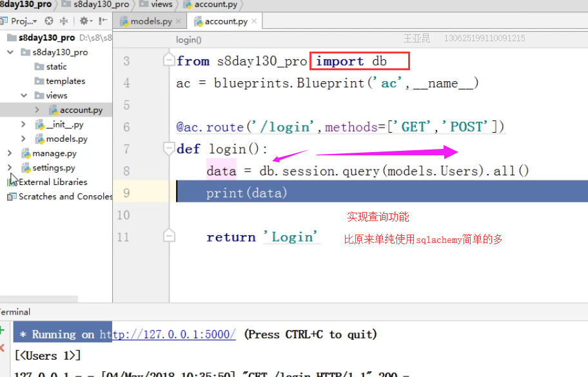Fold the import block at line 3
588x377 pixels.
coord(169,60)
